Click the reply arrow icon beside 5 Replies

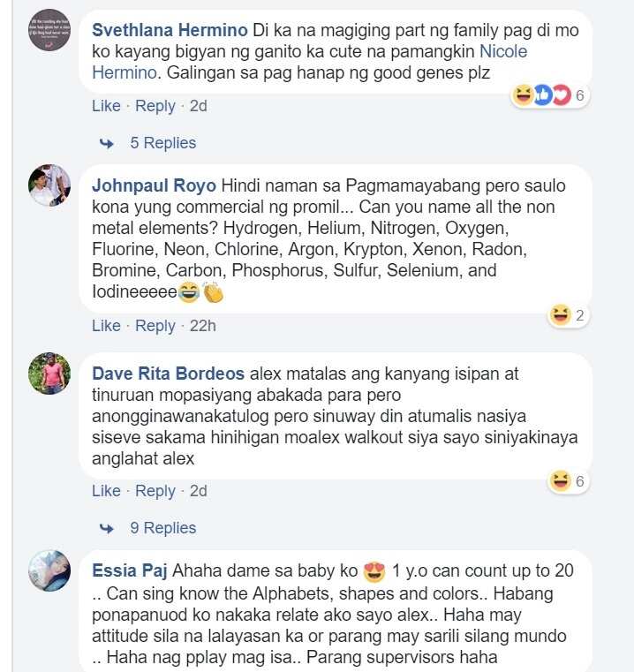tap(107, 143)
